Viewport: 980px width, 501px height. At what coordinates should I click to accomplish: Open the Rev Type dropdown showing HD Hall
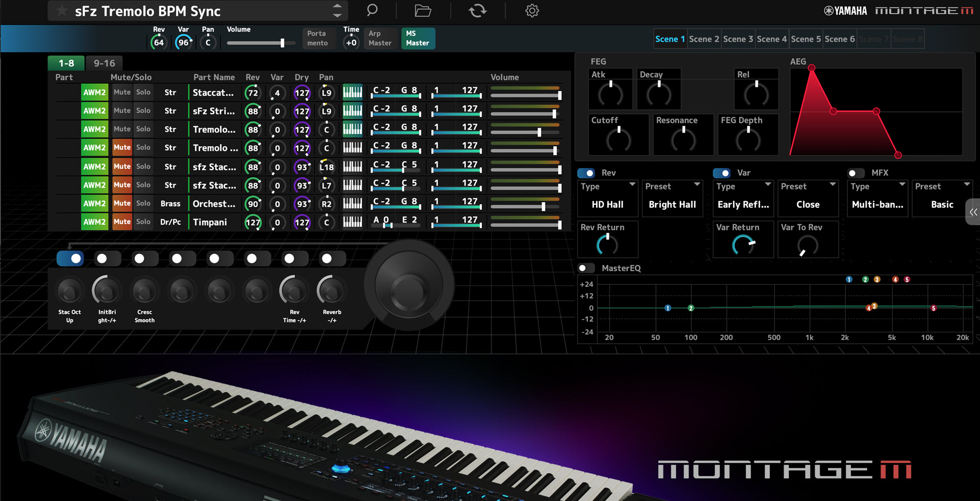point(607,198)
